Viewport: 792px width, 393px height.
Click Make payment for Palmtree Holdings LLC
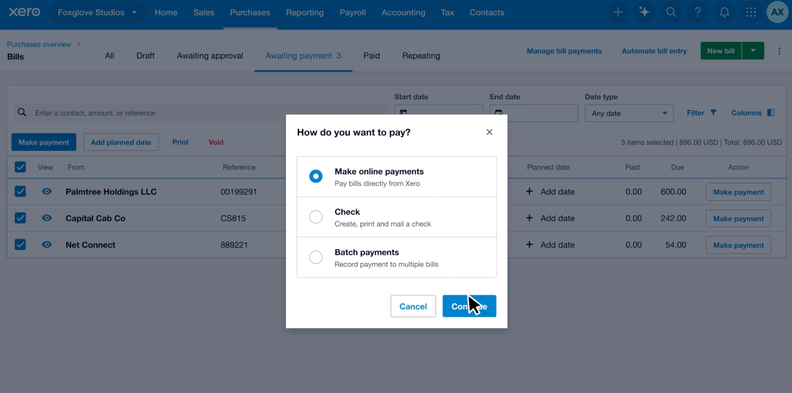(738, 192)
